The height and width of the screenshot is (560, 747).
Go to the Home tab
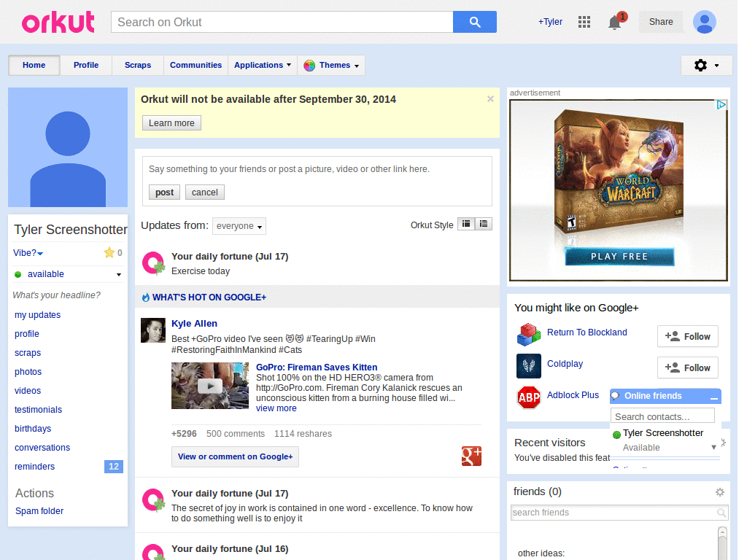34,65
